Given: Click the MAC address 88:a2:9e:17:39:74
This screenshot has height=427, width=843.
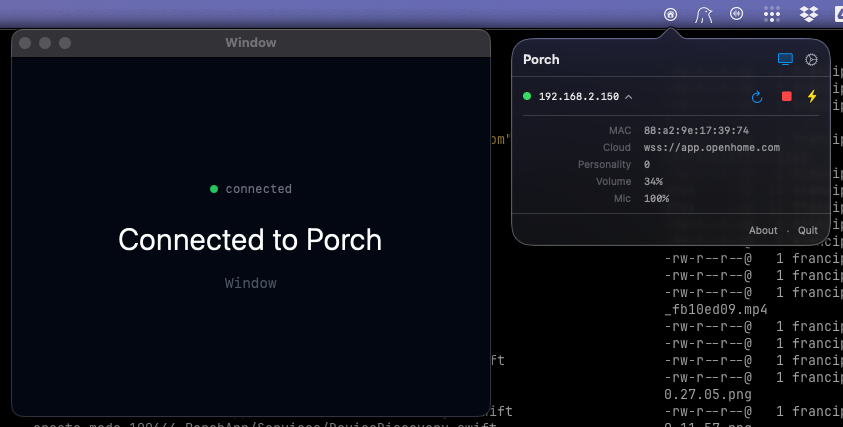Looking at the screenshot, I should (696, 130).
